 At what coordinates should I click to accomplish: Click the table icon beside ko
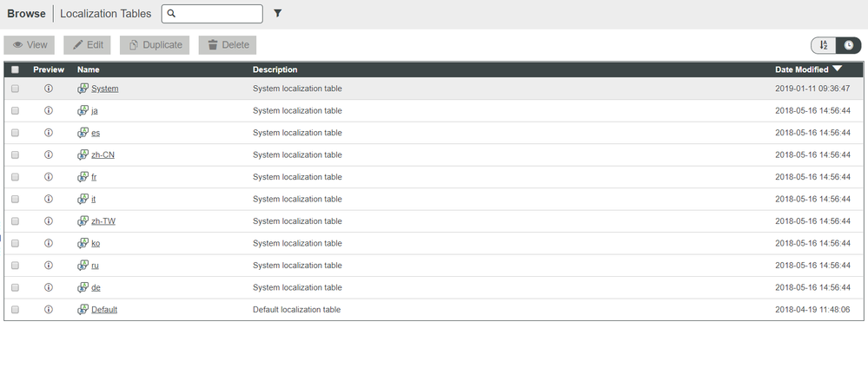pyautogui.click(x=83, y=243)
